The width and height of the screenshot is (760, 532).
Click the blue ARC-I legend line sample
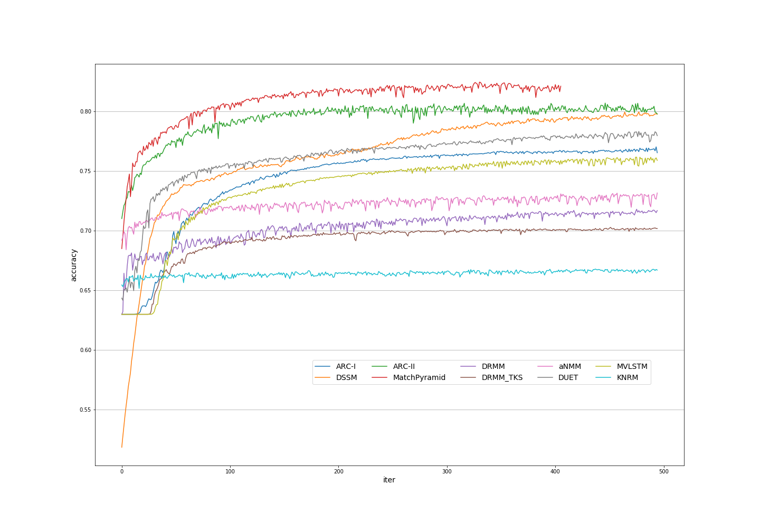pos(322,367)
